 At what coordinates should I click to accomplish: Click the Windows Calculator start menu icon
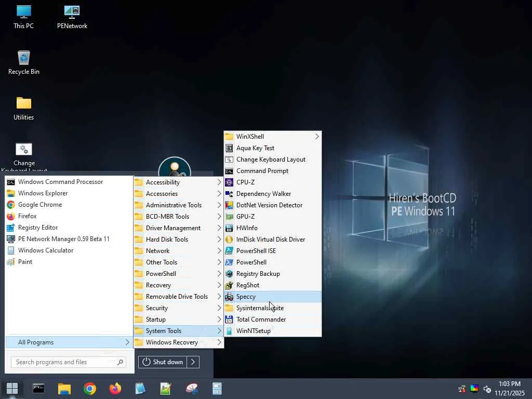pos(11,250)
